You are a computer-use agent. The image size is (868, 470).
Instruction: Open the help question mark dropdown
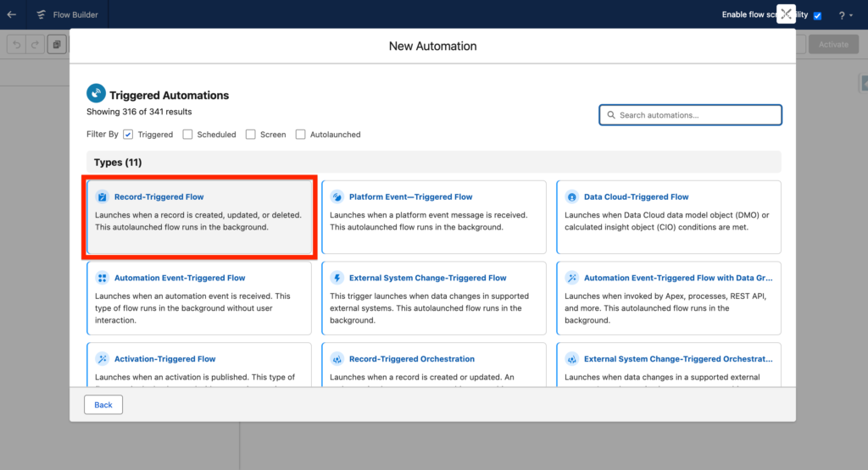pyautogui.click(x=845, y=15)
